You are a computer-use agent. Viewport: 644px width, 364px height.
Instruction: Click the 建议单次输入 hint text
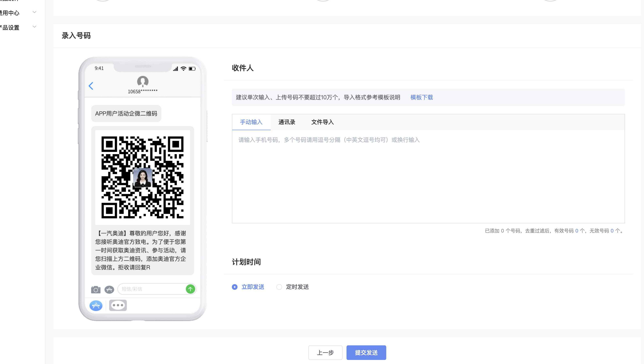(x=318, y=97)
